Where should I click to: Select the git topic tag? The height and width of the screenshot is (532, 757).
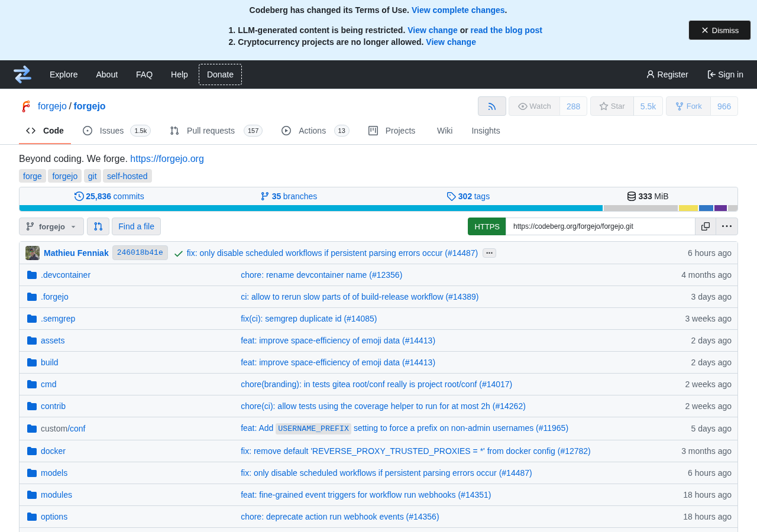tap(92, 176)
